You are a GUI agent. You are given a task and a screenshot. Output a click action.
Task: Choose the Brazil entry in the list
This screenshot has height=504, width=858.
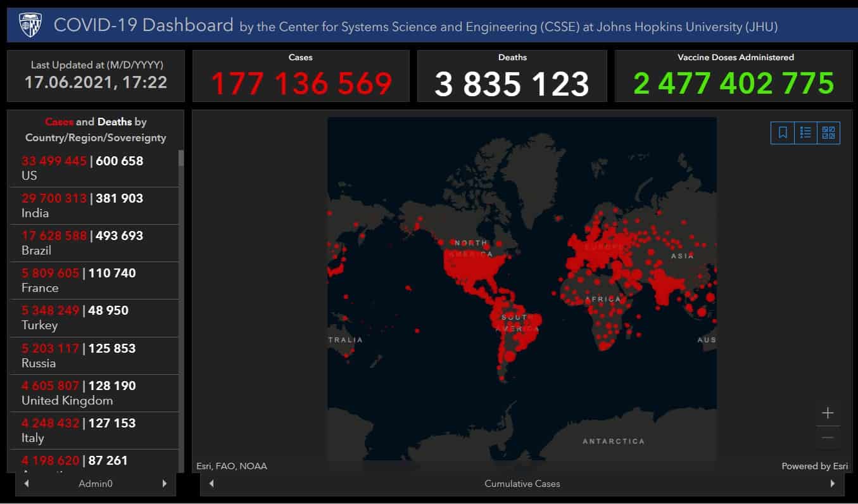click(x=94, y=243)
